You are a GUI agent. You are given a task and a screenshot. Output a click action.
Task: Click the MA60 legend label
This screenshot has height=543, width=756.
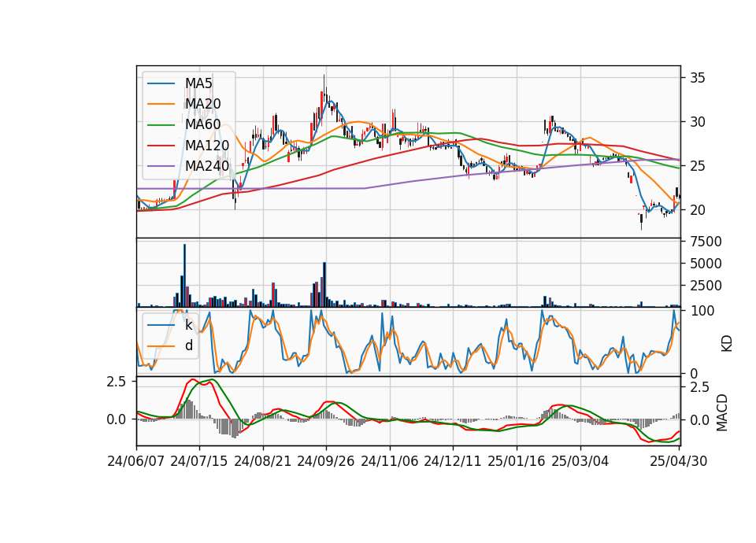(x=202, y=124)
